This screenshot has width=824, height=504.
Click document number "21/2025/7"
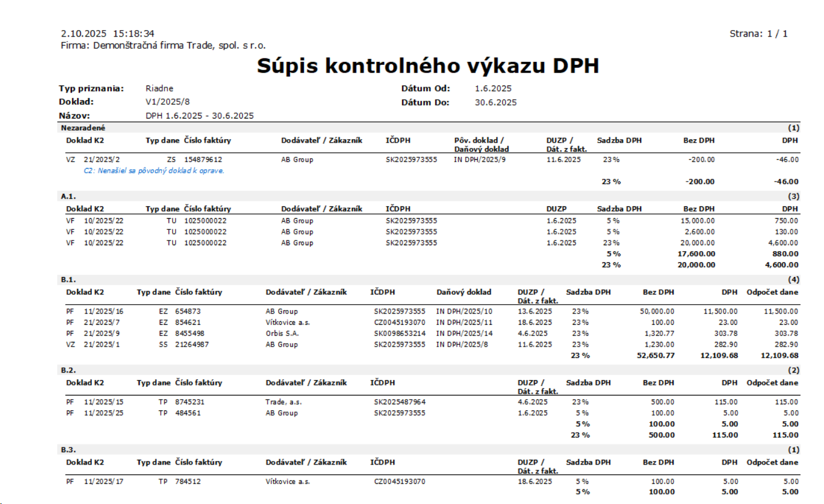point(102,322)
